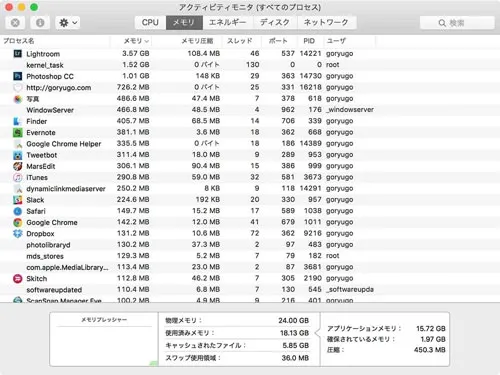The height and width of the screenshot is (375, 500).
Task: Click the スワップ使用領域 36.0 MB value
Action: point(295,358)
